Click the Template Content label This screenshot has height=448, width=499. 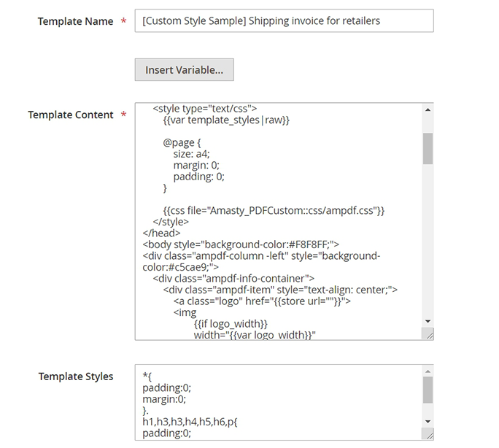[x=71, y=115]
